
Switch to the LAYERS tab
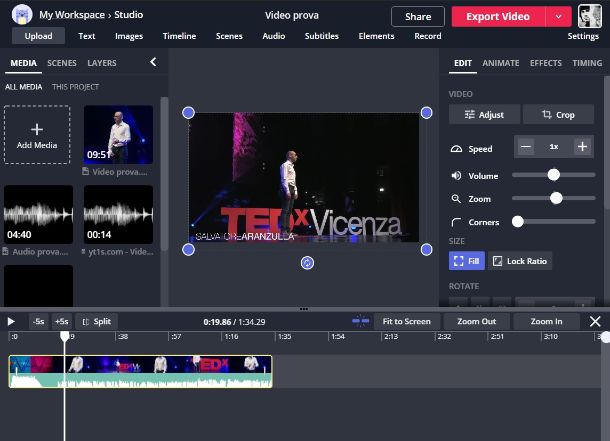102,63
